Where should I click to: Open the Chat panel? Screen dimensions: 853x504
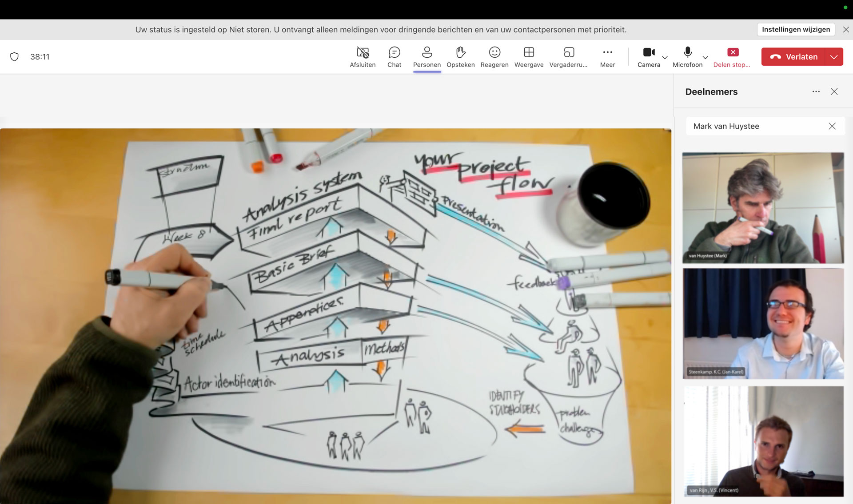coord(394,56)
